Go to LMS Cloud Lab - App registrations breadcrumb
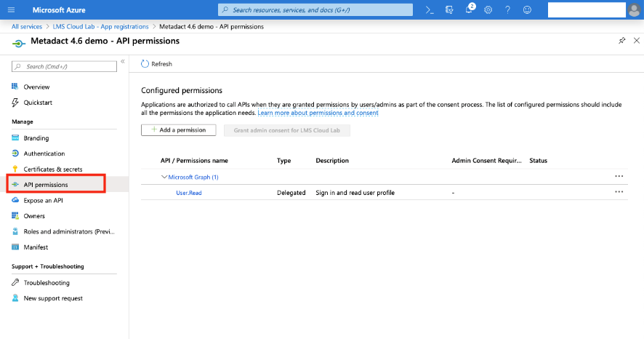The image size is (644, 339). coord(100,26)
